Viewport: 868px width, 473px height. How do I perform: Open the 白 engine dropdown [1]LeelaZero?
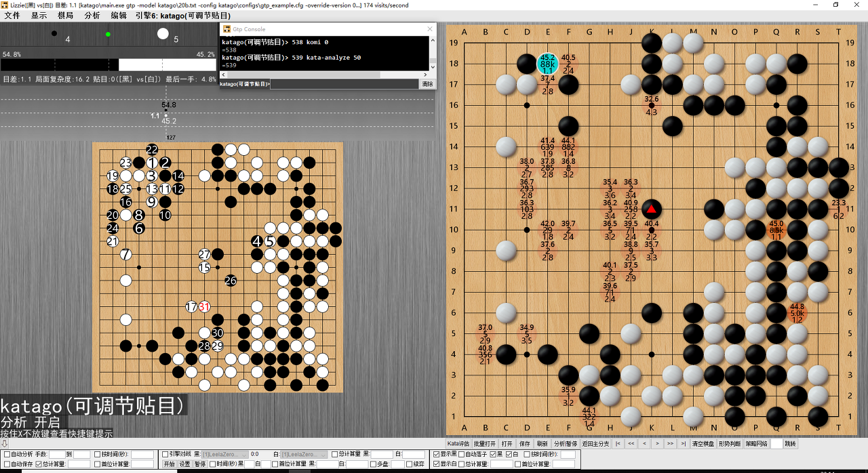(304, 454)
